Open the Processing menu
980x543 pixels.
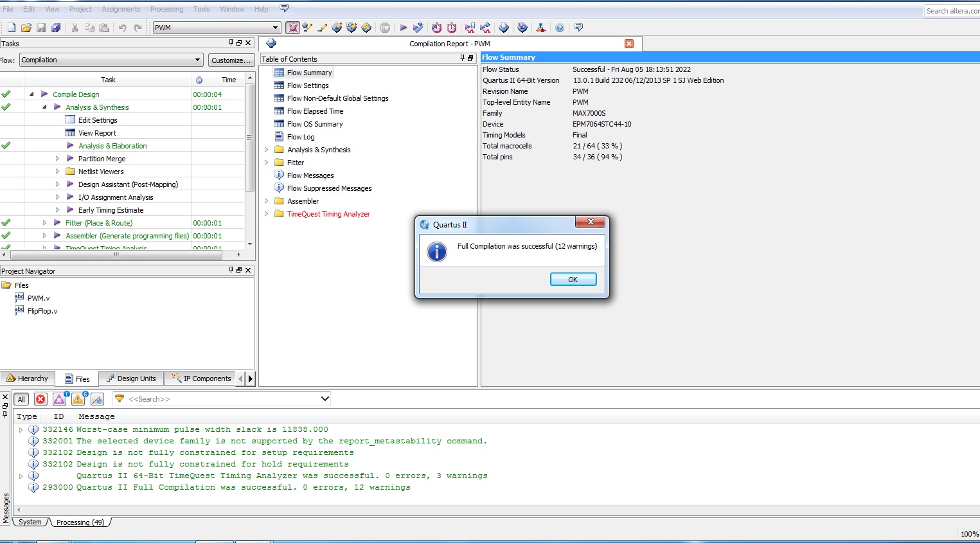[x=166, y=9]
